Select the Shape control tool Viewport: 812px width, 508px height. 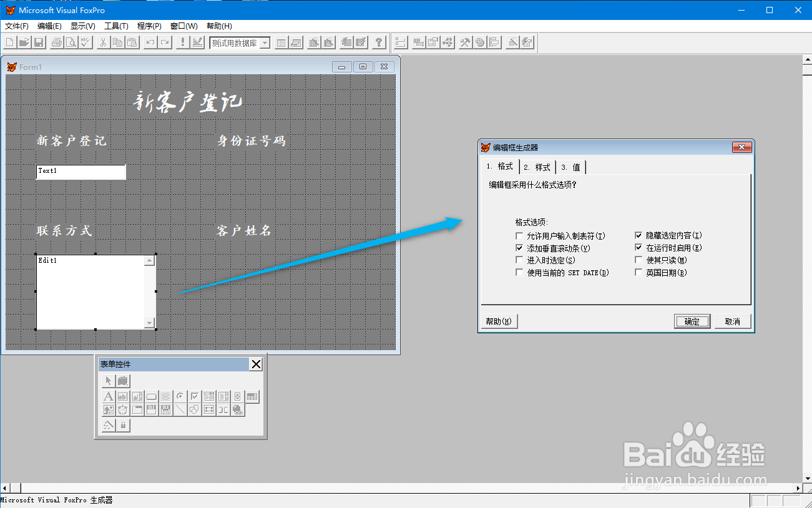[195, 410]
